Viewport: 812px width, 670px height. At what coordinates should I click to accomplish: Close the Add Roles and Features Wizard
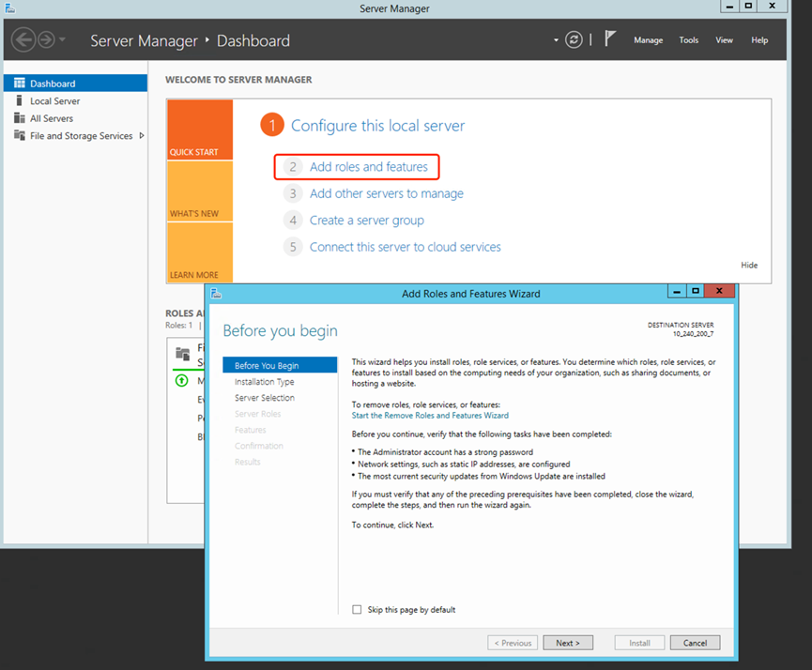click(x=719, y=291)
